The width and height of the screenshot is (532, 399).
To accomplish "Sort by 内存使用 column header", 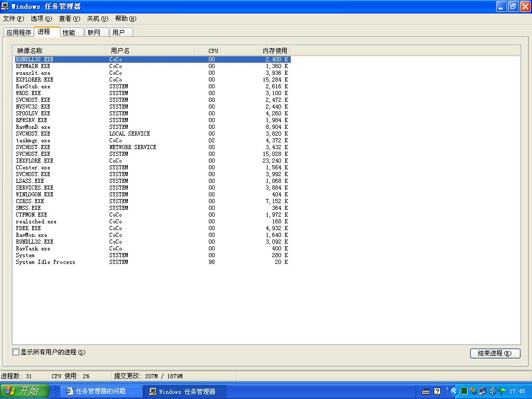I will (256, 50).
